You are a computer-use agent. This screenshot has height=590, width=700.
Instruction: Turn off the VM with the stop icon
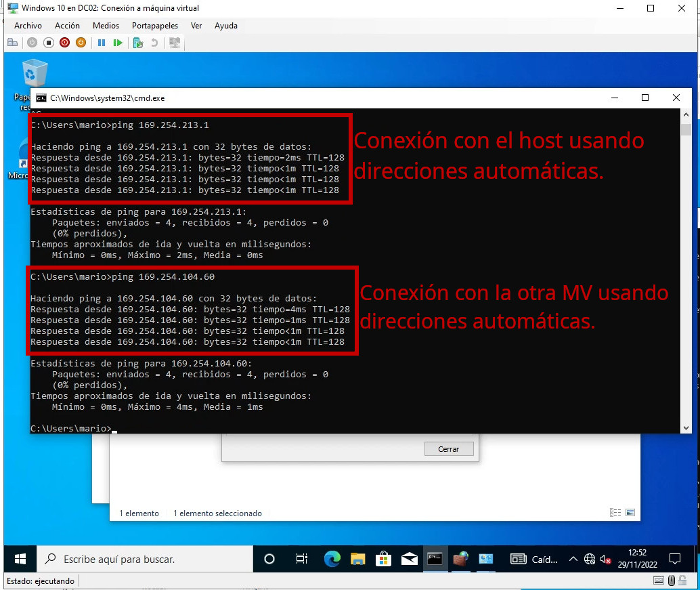click(48, 43)
